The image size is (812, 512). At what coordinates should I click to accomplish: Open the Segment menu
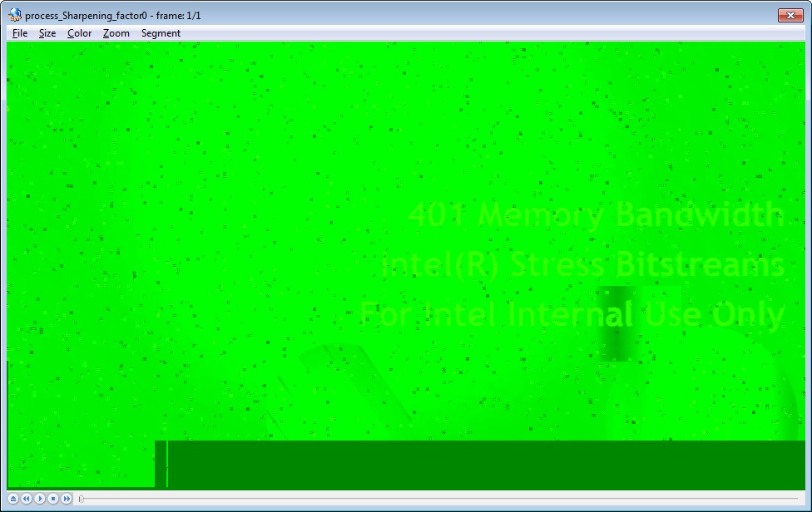pos(161,33)
